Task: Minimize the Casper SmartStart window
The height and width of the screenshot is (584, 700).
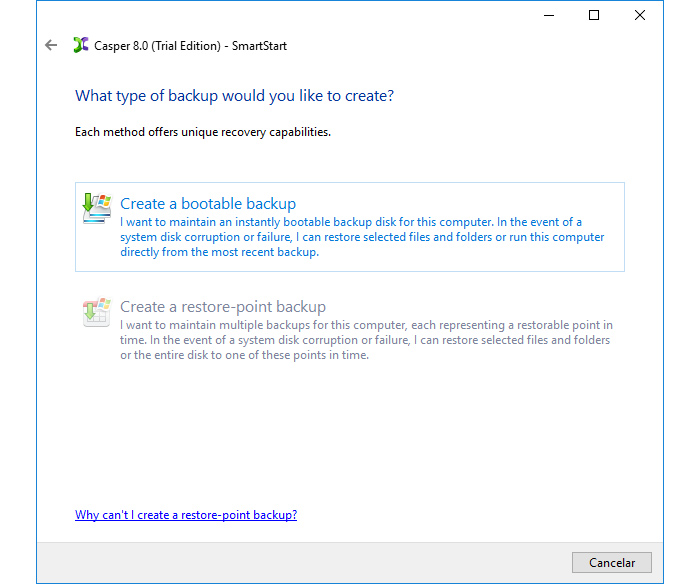Action: 548,15
